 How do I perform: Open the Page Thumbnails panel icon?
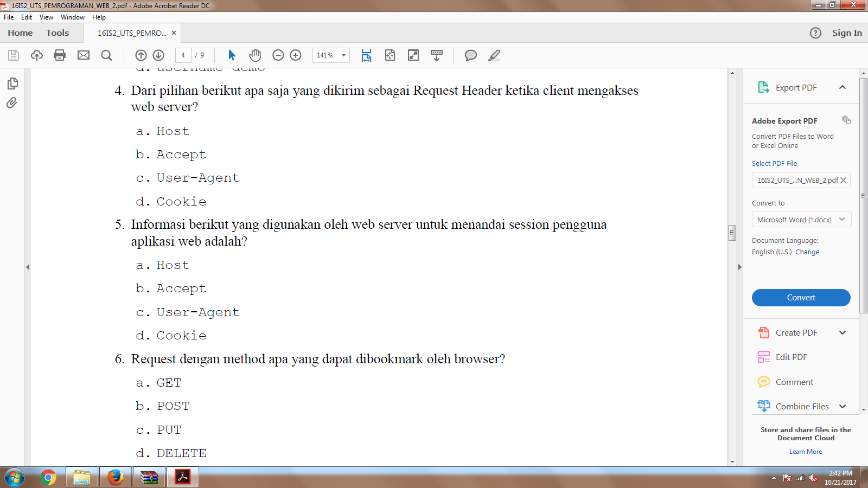click(x=12, y=84)
